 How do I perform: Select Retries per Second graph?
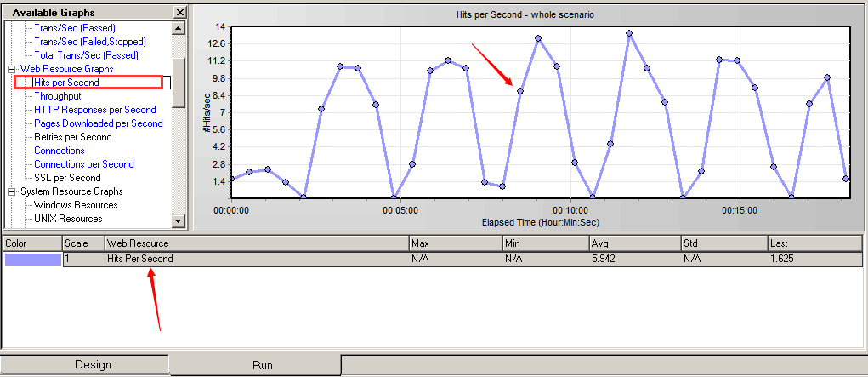pyautogui.click(x=72, y=137)
